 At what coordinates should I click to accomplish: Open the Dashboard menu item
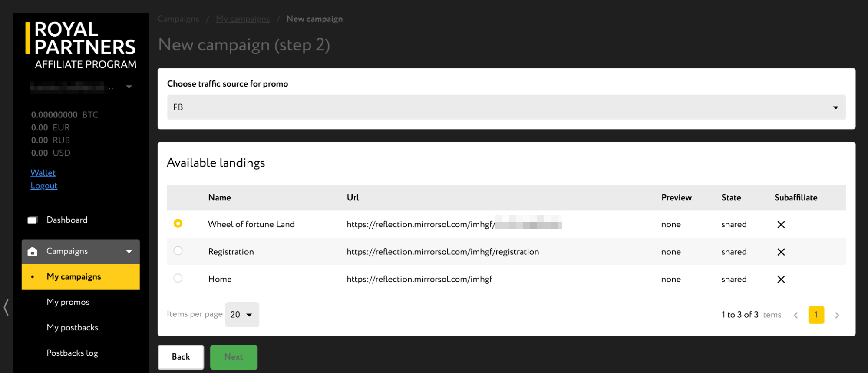tap(67, 220)
